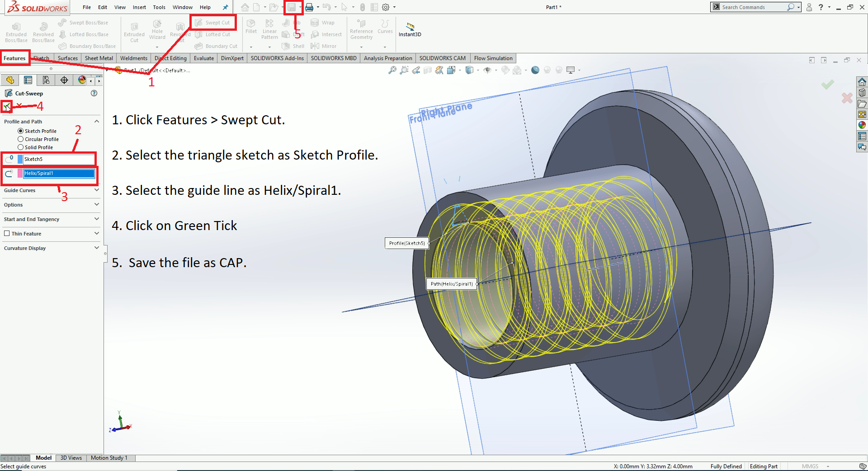Screen dimensions: 868x471
Task: Expand the Guide Curves section
Action: click(97, 190)
